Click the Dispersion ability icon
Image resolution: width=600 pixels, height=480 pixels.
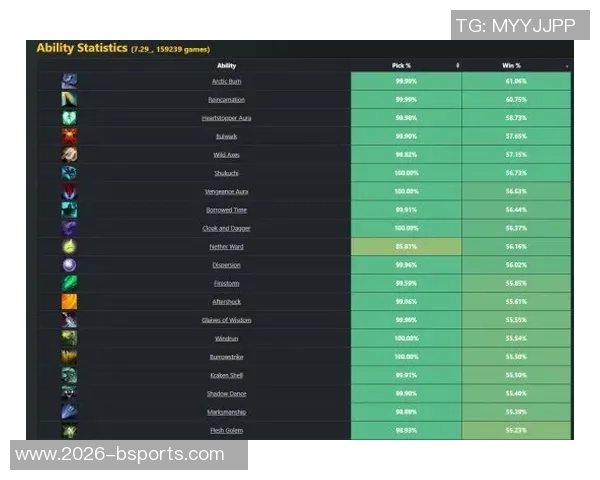(x=69, y=265)
